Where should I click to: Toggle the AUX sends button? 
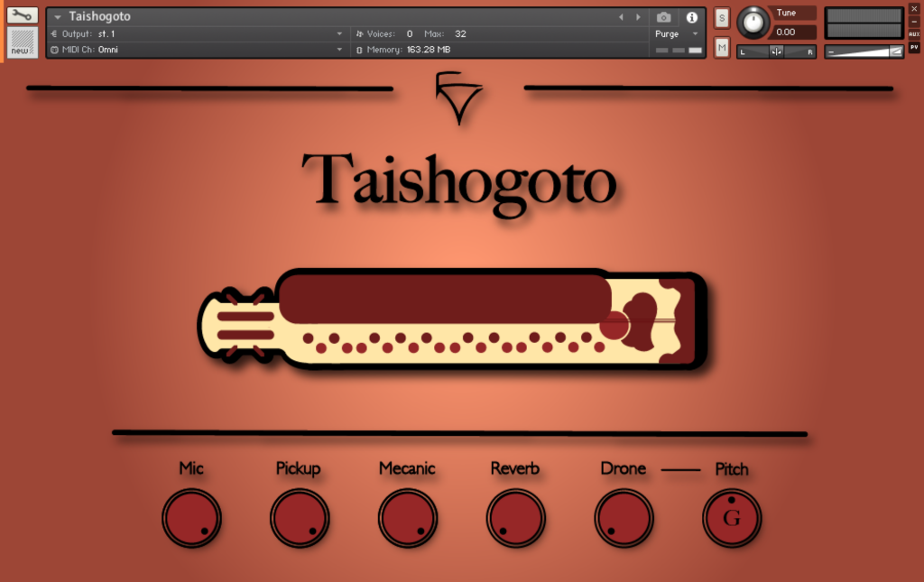coord(914,34)
